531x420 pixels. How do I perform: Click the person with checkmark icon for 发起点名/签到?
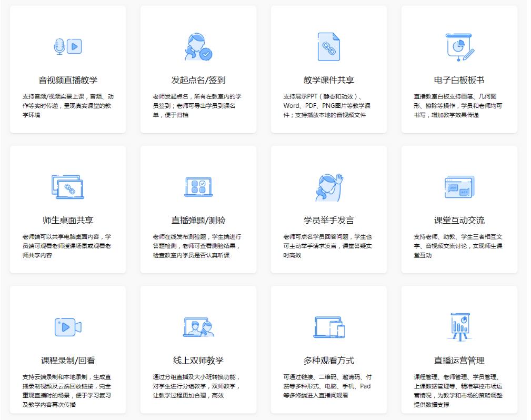pyautogui.click(x=198, y=46)
